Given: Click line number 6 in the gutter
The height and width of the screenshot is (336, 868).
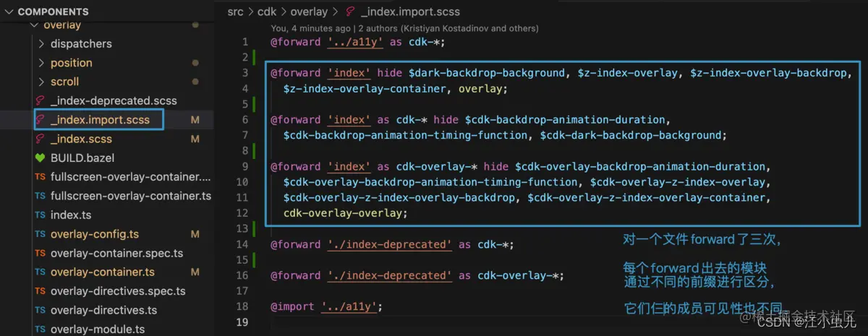Looking at the screenshot, I should [x=245, y=120].
